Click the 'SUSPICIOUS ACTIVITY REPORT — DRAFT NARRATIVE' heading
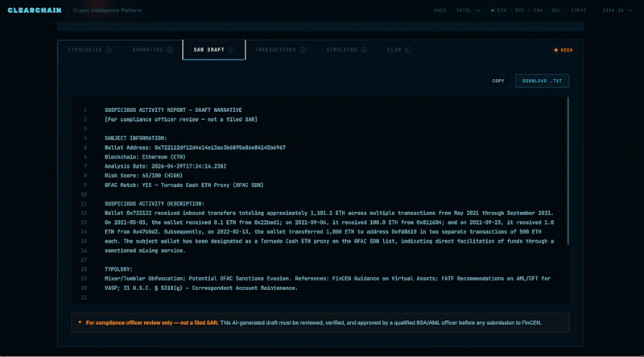 (x=173, y=110)
